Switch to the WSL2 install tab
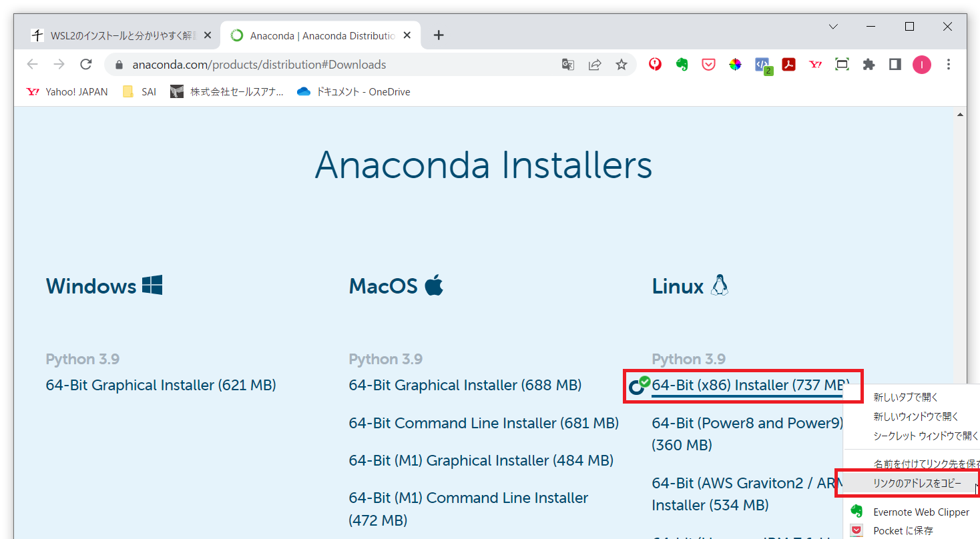 pyautogui.click(x=120, y=35)
